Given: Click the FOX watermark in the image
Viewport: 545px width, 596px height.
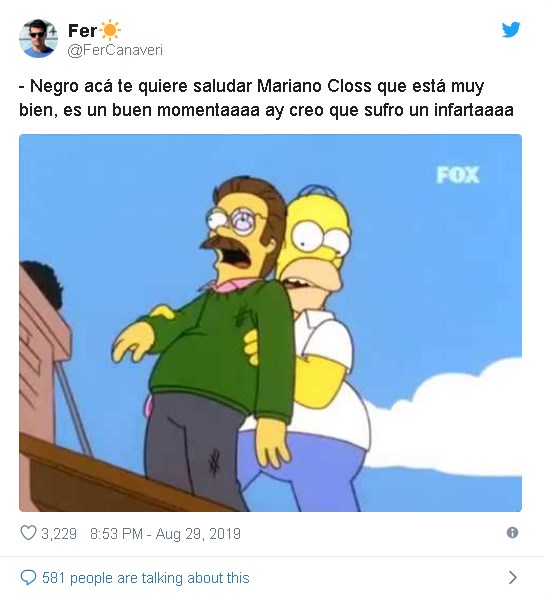Looking at the screenshot, I should (458, 175).
